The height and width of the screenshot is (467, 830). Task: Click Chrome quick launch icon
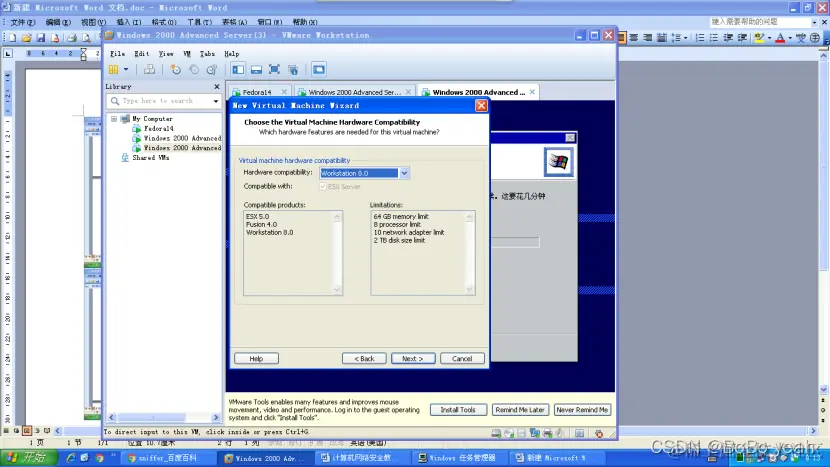(100, 458)
